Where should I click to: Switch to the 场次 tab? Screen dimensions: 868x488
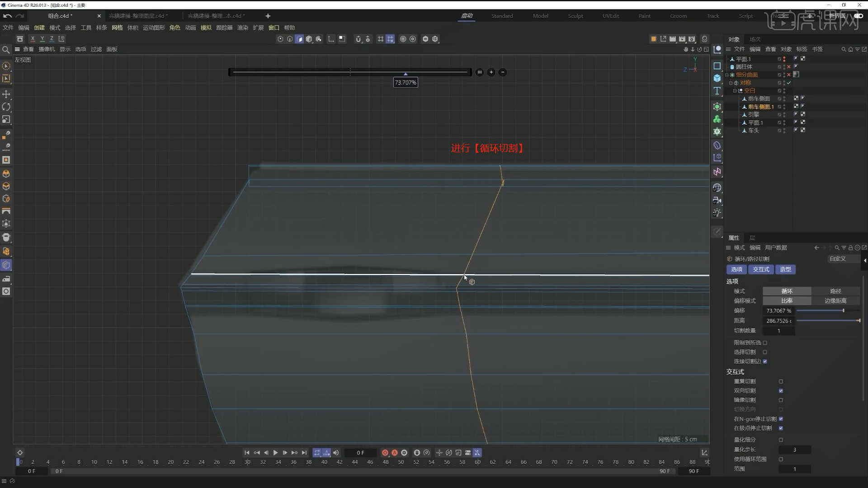[x=755, y=39]
